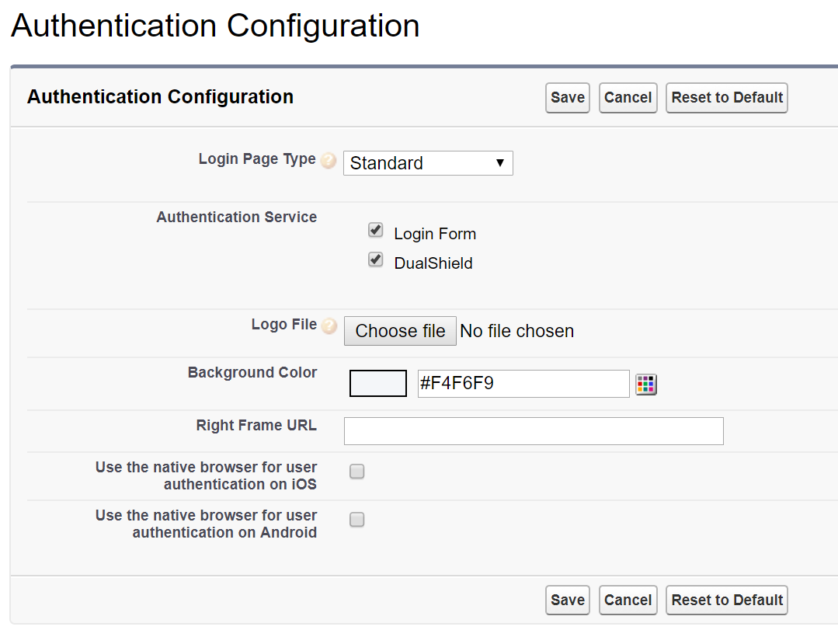Click the DualShield label text

(x=433, y=263)
